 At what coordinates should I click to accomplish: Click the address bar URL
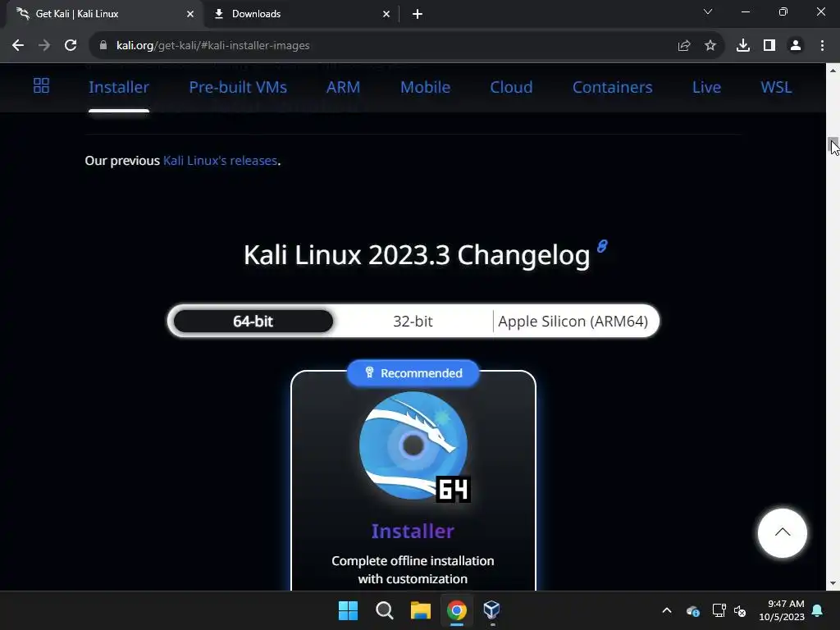click(x=212, y=46)
